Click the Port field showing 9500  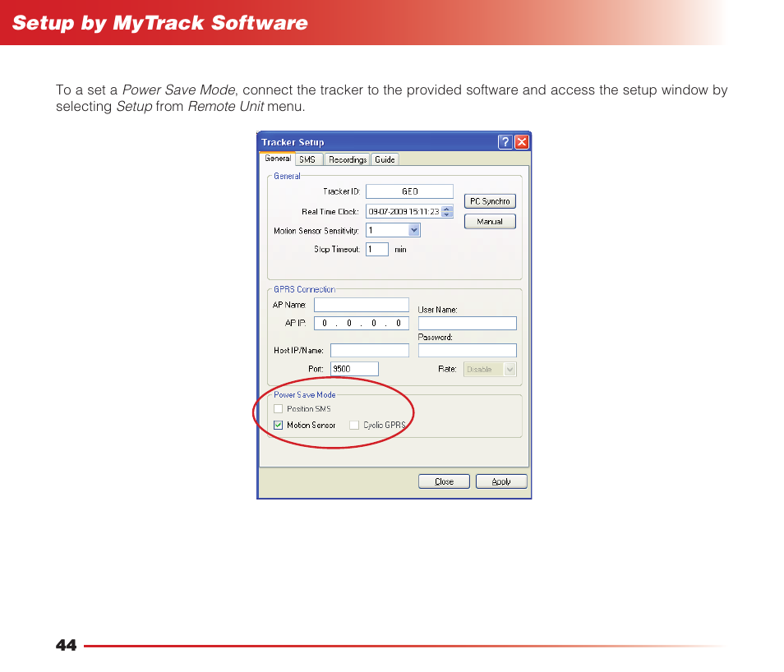[354, 369]
